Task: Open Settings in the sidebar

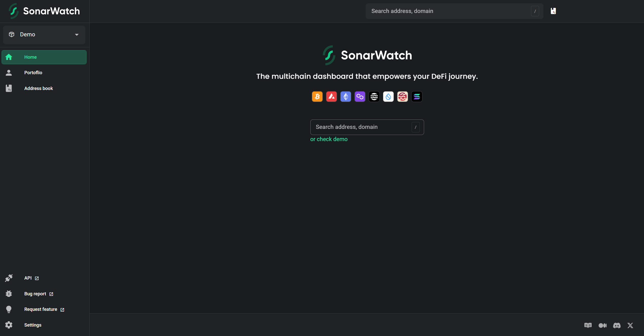Action: (33, 325)
